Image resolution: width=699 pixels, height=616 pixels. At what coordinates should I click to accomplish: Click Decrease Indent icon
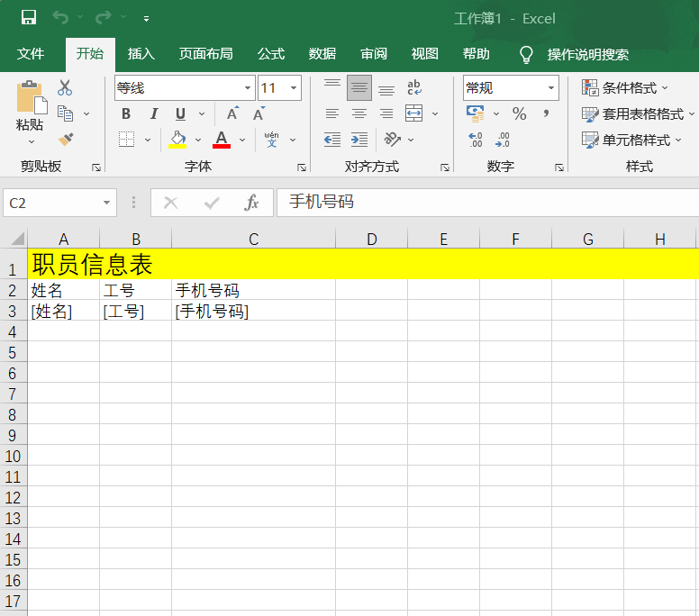[x=332, y=140]
